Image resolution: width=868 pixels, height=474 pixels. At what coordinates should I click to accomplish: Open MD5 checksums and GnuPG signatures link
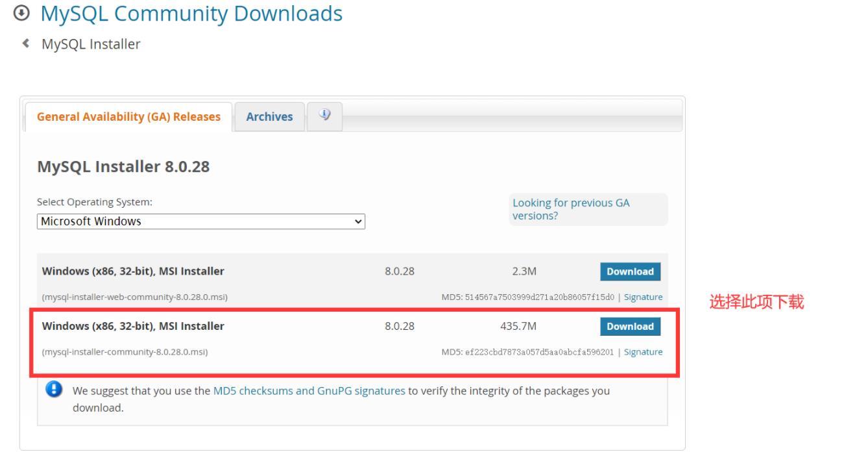309,392
